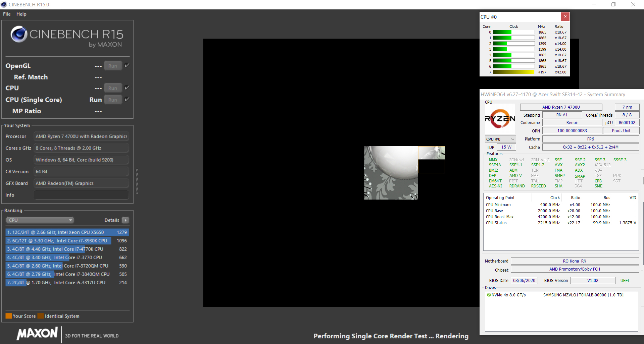This screenshot has width=644, height=344.
Task: Click the CPU Status row in HWiNFO
Action: 561,223
